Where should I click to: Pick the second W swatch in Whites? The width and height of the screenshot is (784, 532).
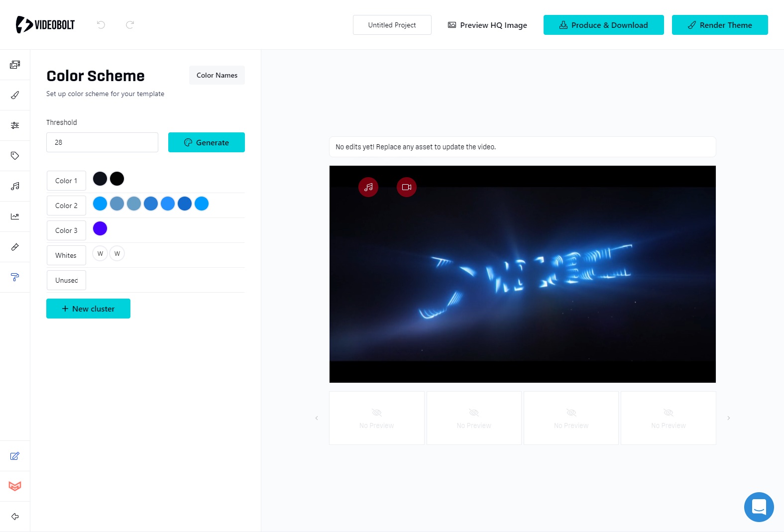pos(117,253)
